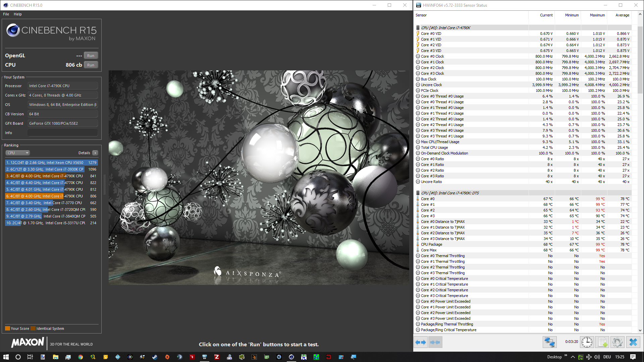Click HWiNFO shrink sensor columns arrows icon
644x362 pixels.
[x=435, y=342]
